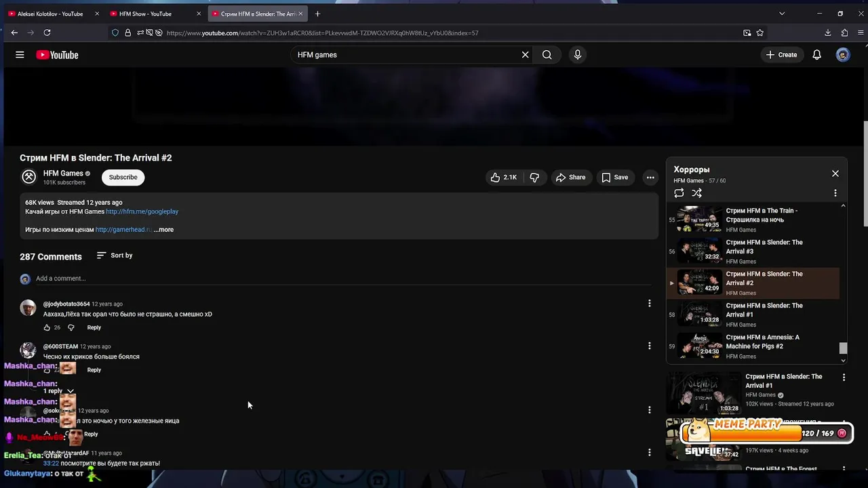Reload the page in the browser

[x=47, y=33]
